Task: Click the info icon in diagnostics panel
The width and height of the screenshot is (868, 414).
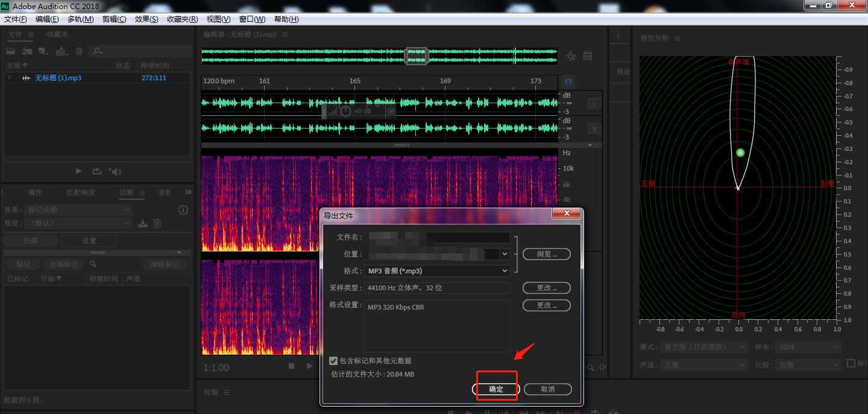Action: 183,210
